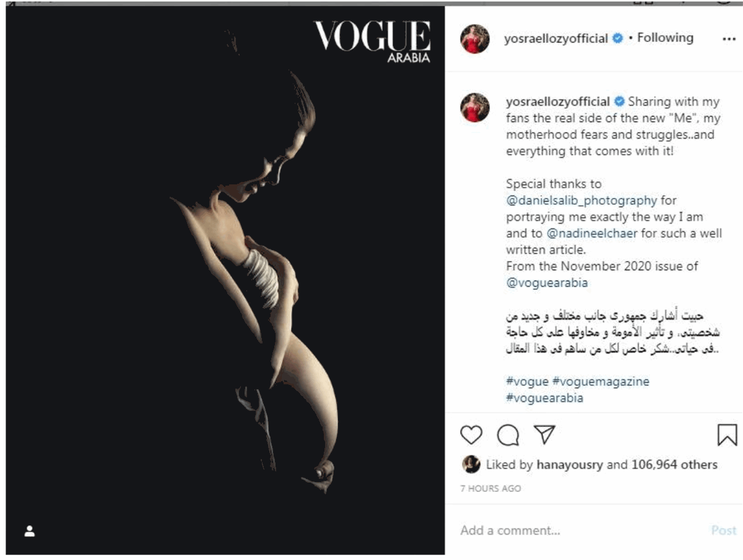
Task: Open the 7 hours ago timestamp
Action: [x=490, y=488]
